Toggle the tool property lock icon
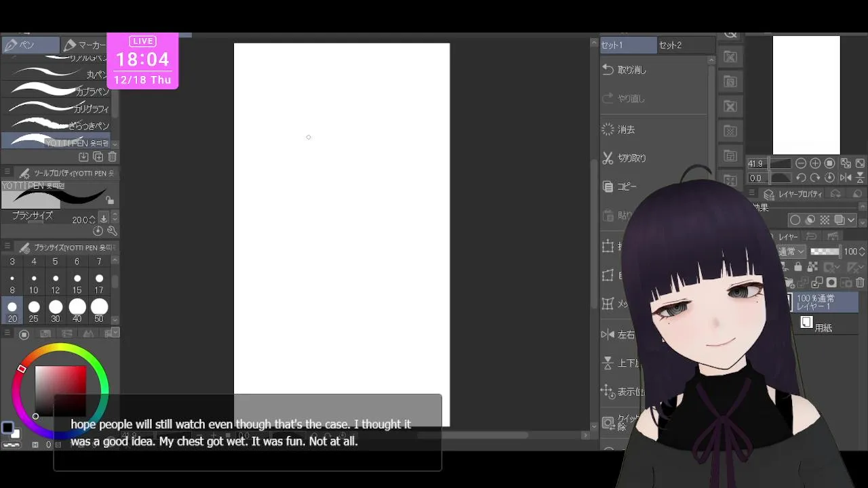This screenshot has height=488, width=868. tap(110, 201)
